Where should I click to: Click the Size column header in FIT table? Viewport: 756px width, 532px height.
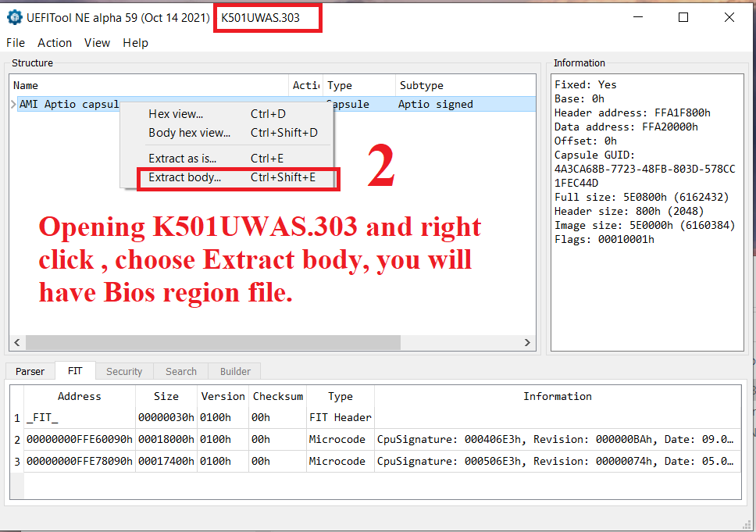point(166,397)
